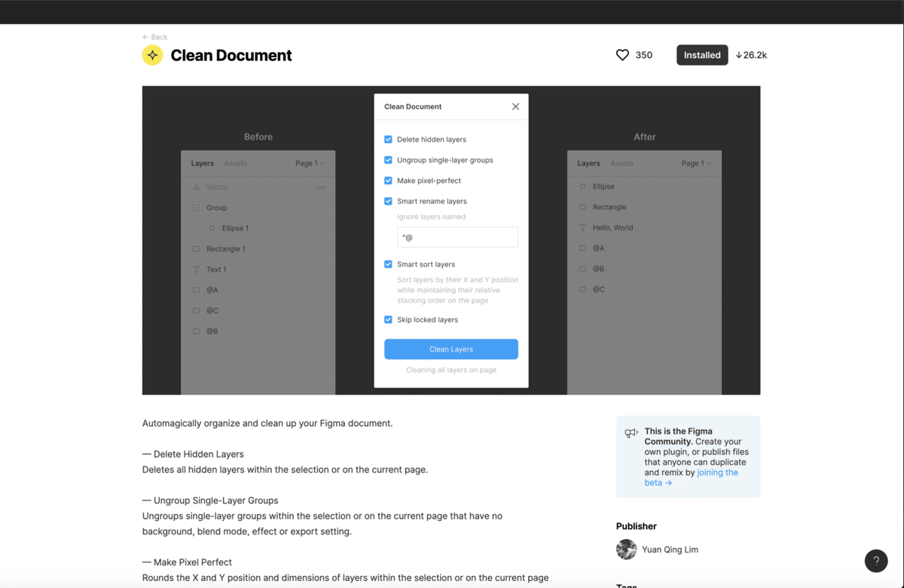Viewport: 904px width, 588px height.
Task: Like the plugin with the heart icon
Action: click(x=622, y=55)
